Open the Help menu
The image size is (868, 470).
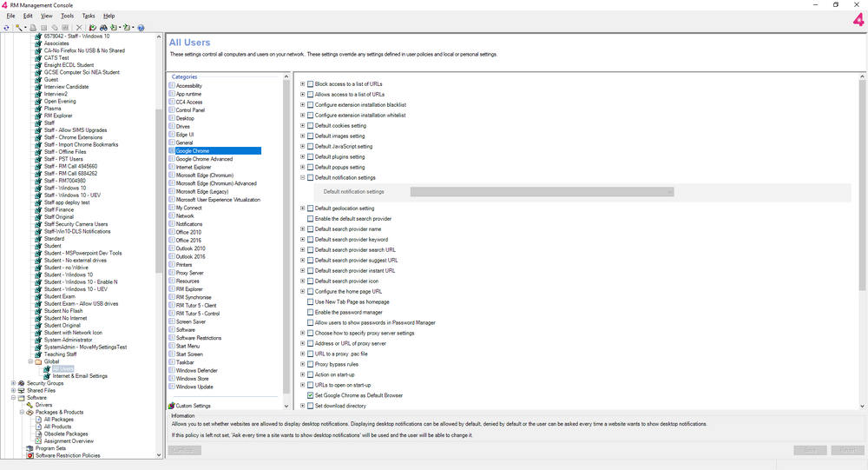(x=109, y=17)
